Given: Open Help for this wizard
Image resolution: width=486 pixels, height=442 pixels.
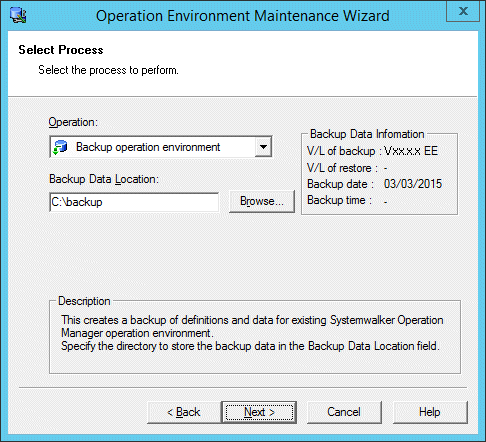Looking at the screenshot, I should (x=430, y=412).
